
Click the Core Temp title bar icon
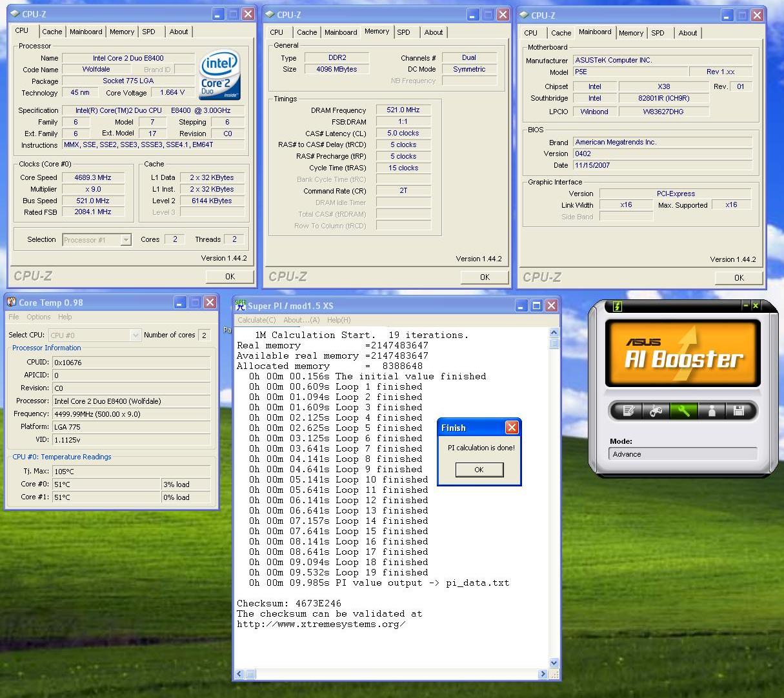click(x=11, y=302)
